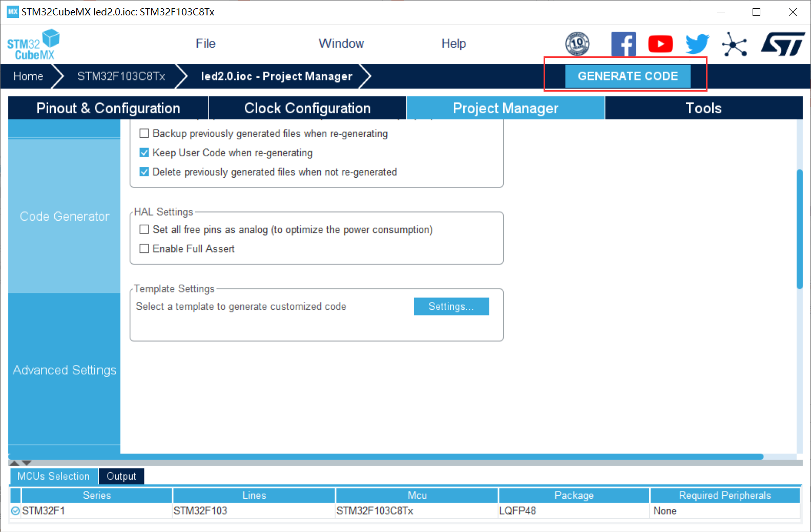Sort table by Lines column header
The image size is (811, 532).
254,495
